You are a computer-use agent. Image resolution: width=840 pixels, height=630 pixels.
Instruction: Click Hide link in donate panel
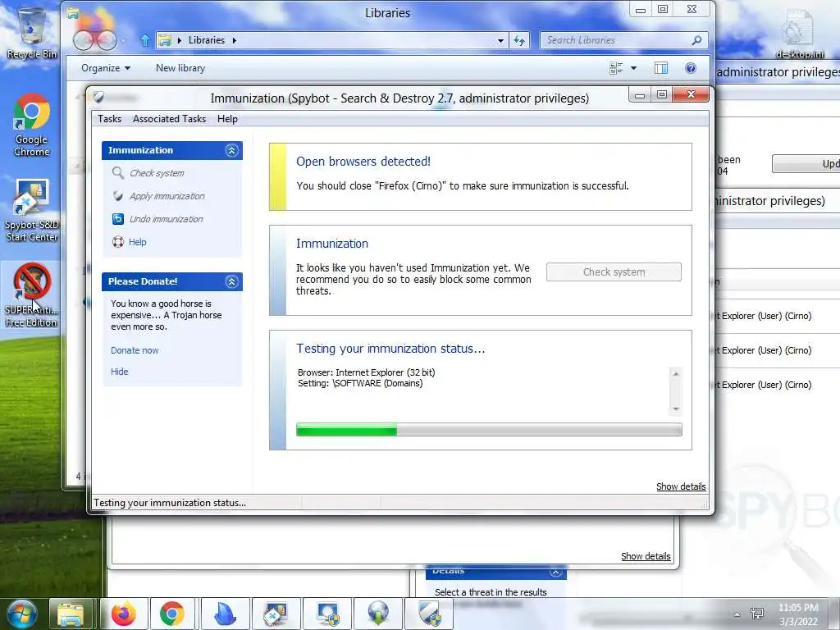click(120, 372)
